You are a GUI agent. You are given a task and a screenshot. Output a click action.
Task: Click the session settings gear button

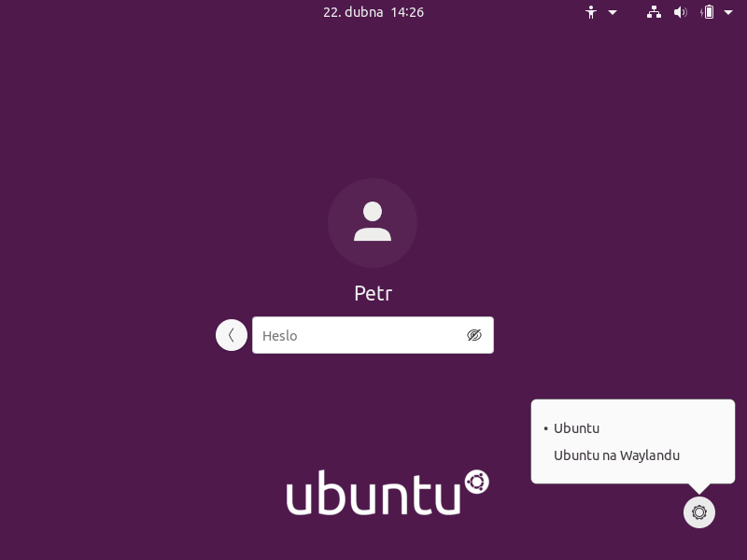(x=698, y=512)
